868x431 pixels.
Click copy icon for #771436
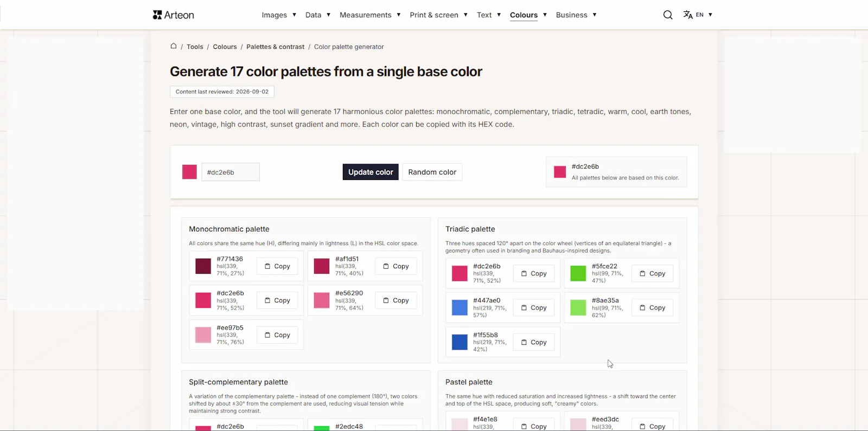(x=267, y=266)
